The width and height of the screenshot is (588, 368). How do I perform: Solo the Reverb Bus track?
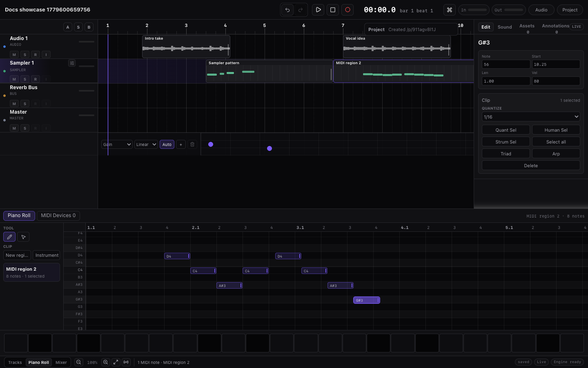click(x=25, y=103)
